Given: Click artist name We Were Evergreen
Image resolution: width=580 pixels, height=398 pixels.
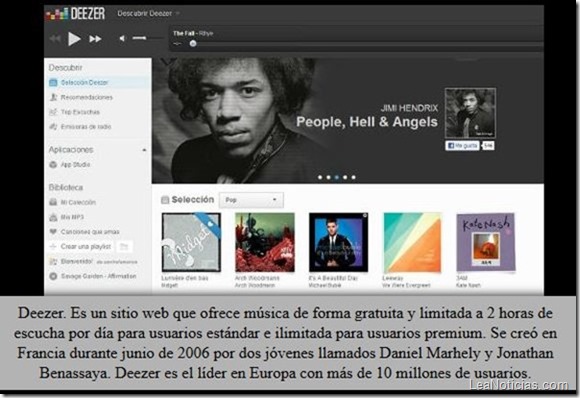Looking at the screenshot, I should (x=407, y=286).
